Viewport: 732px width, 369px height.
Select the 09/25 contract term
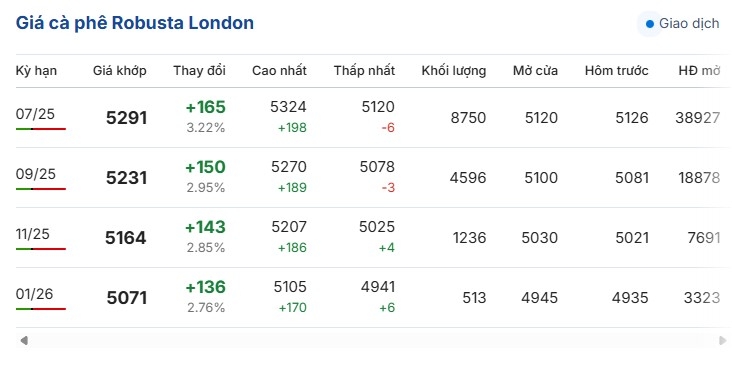(x=35, y=174)
